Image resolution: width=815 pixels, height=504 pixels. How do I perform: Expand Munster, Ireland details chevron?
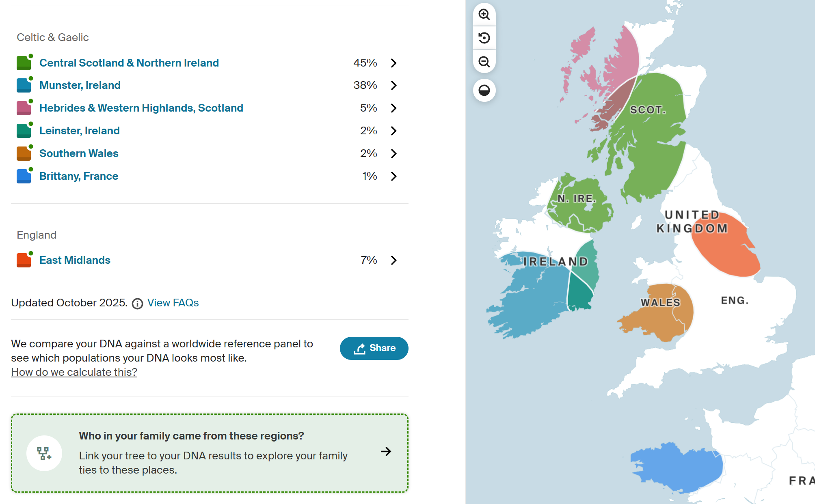click(393, 85)
